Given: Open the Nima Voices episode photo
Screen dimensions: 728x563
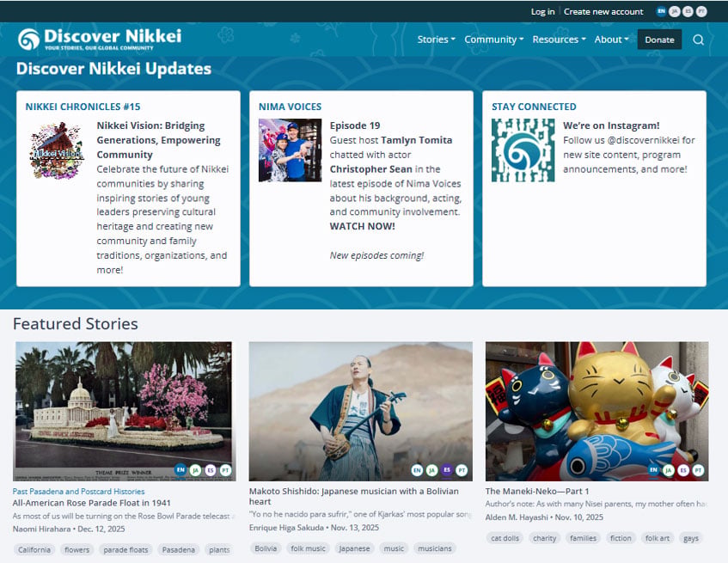Looking at the screenshot, I should point(291,150).
